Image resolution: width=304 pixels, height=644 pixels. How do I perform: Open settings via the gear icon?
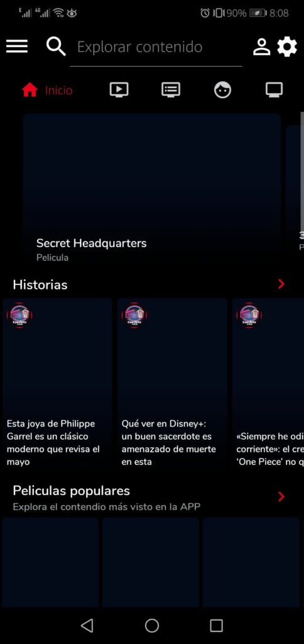point(287,47)
